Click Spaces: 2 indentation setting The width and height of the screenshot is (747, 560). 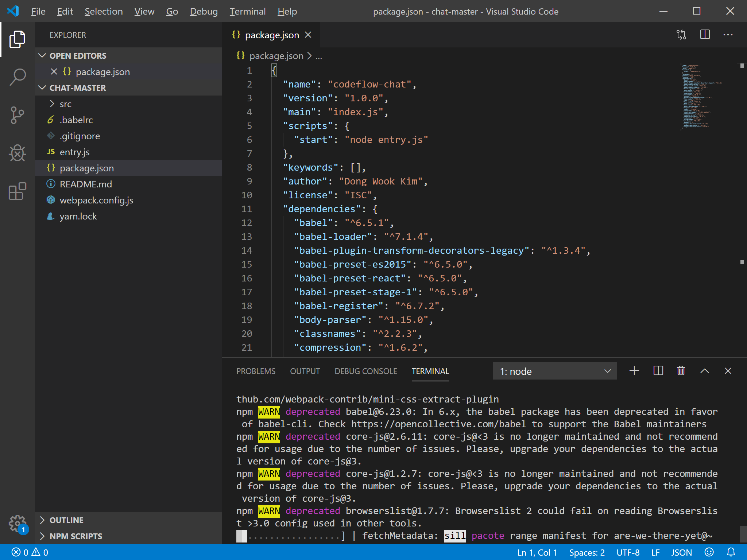[x=587, y=552]
